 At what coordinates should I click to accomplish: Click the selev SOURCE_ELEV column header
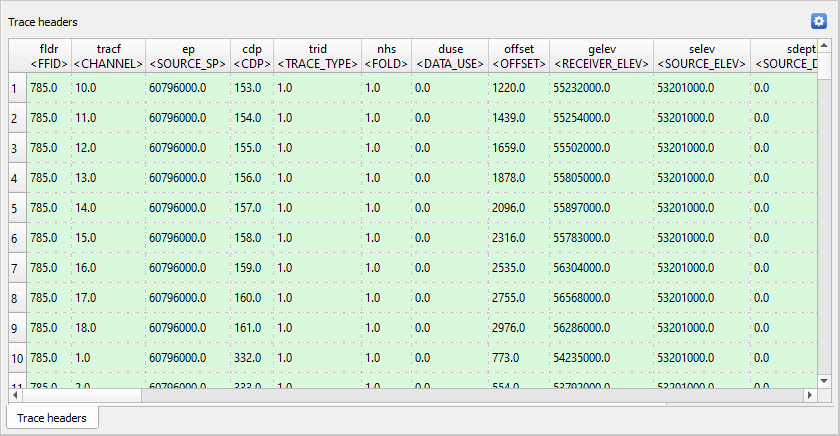click(x=701, y=56)
